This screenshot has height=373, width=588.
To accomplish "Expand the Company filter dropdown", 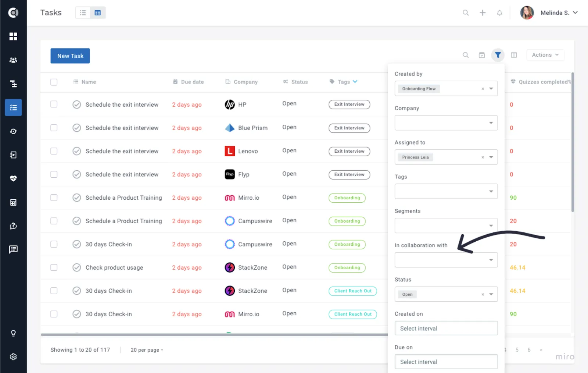I will pos(491,123).
